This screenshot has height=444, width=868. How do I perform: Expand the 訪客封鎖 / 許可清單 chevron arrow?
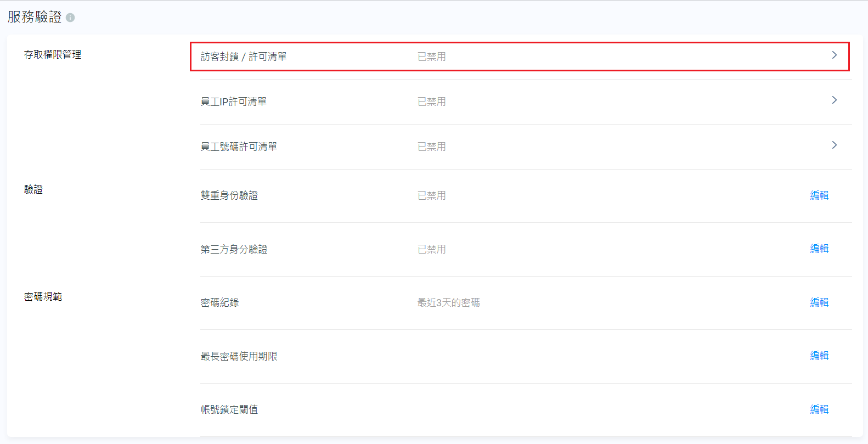834,55
